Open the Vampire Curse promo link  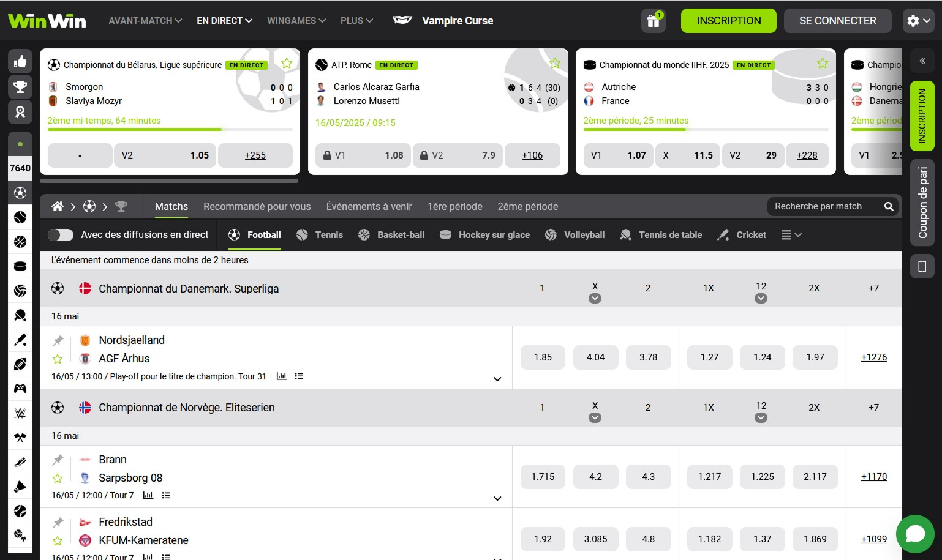(443, 21)
